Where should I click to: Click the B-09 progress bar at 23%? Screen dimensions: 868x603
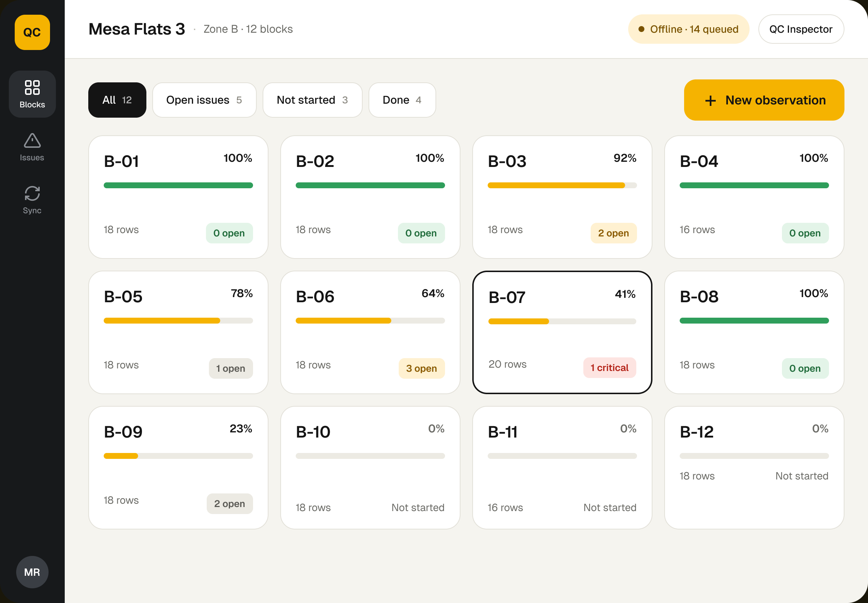178,456
